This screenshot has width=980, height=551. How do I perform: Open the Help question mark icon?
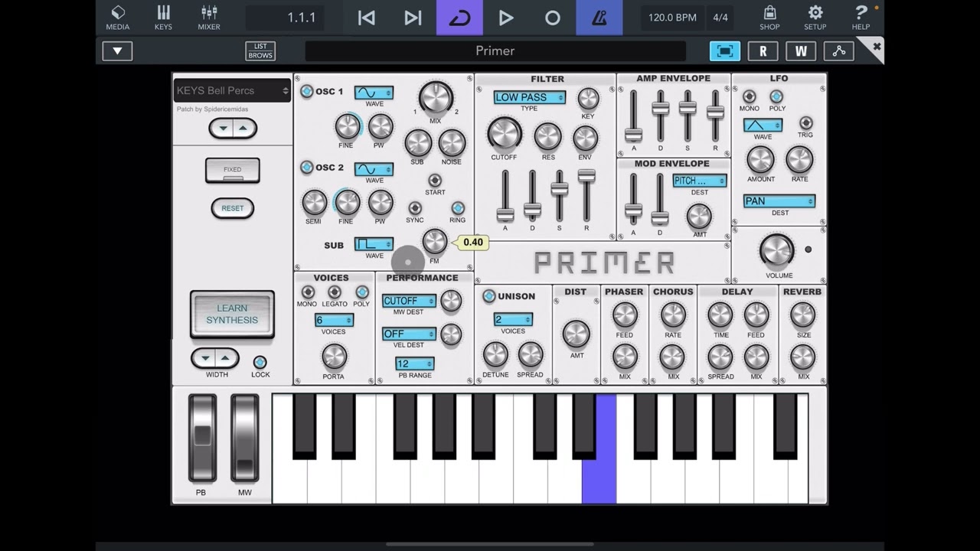[x=861, y=18]
